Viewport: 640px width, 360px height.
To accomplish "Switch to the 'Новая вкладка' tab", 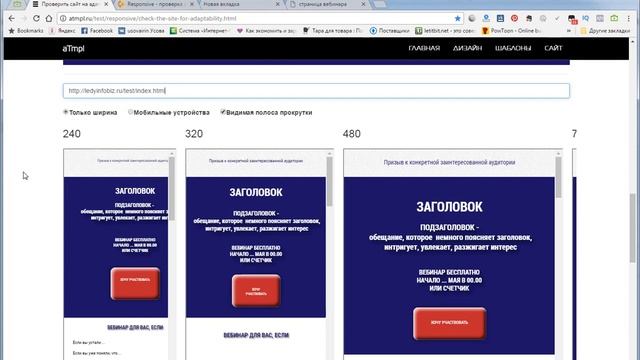I will [221, 4].
